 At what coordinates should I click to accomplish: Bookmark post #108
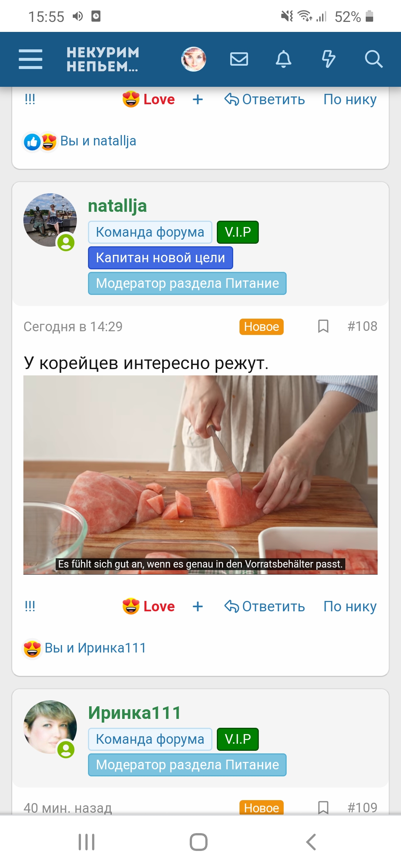pos(323,326)
